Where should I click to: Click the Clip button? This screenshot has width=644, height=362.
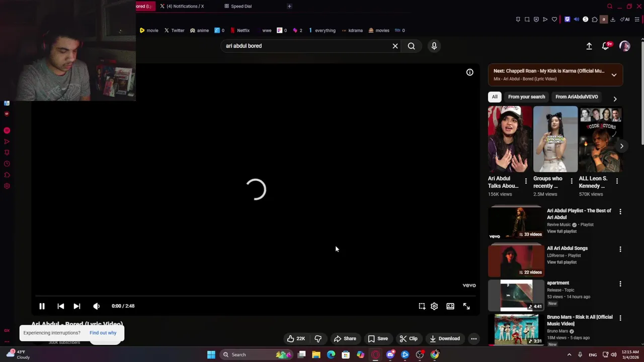click(x=409, y=338)
